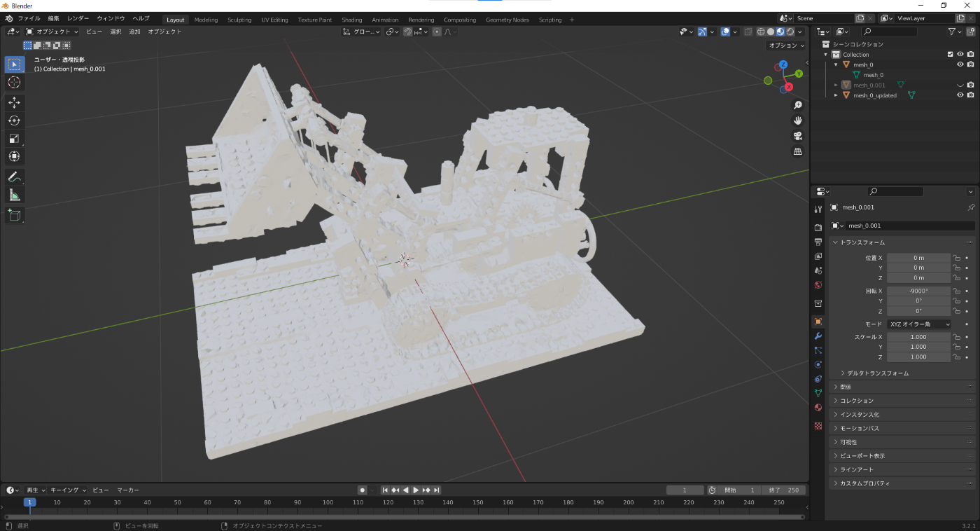Screen dimensions: 980x531
Task: Open the rotation mode dropdown (XYZ オイラー角)
Action: tap(918, 324)
